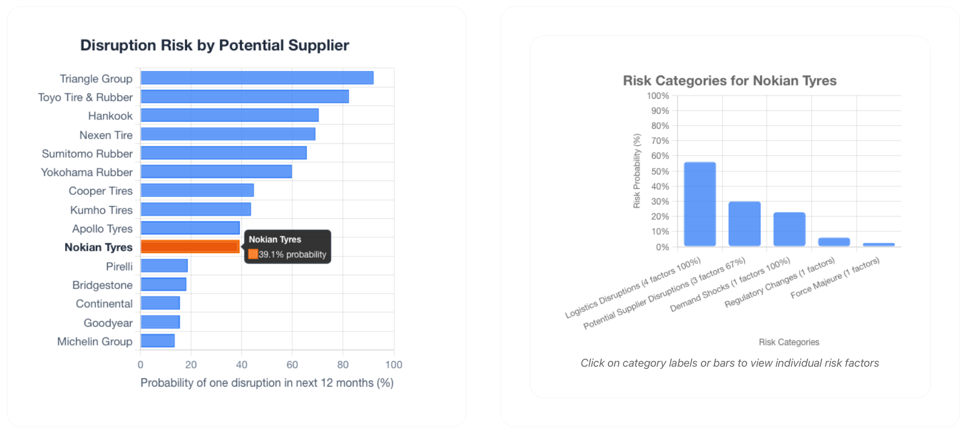The height and width of the screenshot is (433, 980).
Task: Click the Regulatory Changes category label
Action: coord(780,282)
